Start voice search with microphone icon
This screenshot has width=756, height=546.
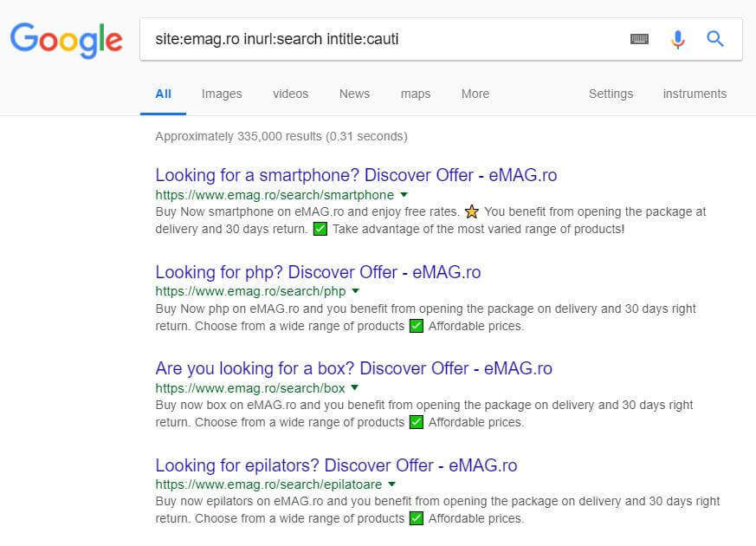(x=678, y=39)
